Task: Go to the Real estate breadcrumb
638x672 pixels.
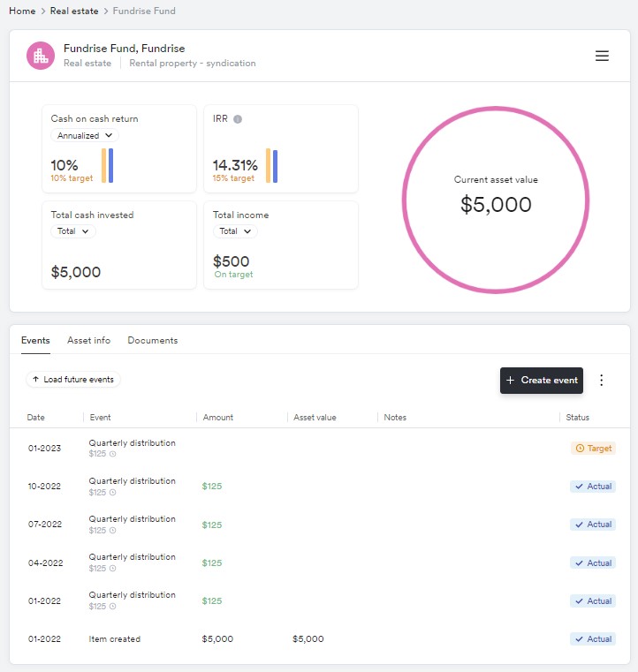Action: pyautogui.click(x=74, y=11)
